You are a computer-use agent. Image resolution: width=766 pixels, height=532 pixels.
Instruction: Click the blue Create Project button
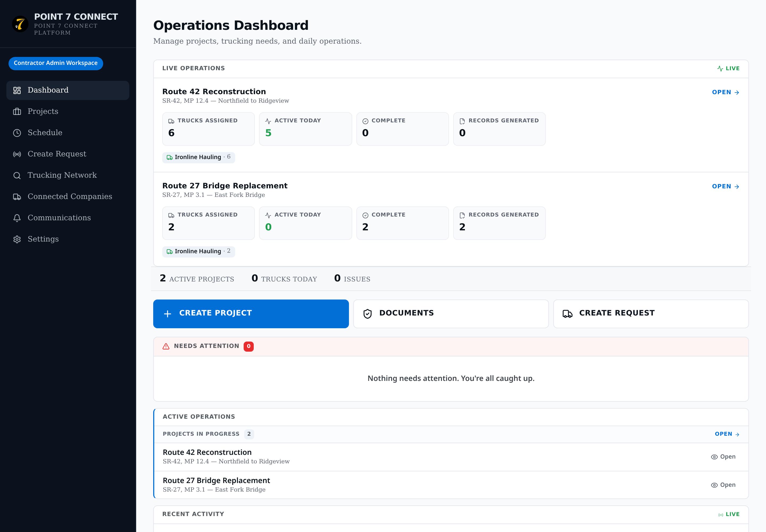[x=251, y=314]
